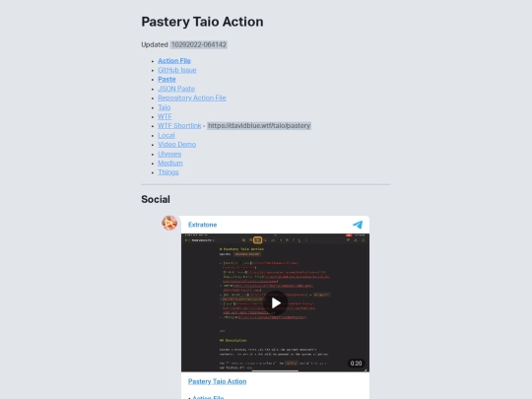Image resolution: width=532 pixels, height=399 pixels.
Task: Open the Paste link
Action: pyautogui.click(x=166, y=80)
